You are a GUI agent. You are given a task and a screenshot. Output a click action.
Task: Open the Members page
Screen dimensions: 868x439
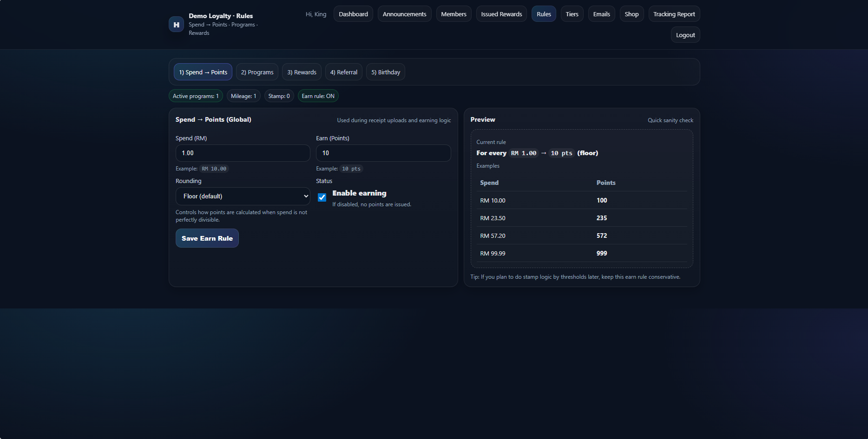454,14
